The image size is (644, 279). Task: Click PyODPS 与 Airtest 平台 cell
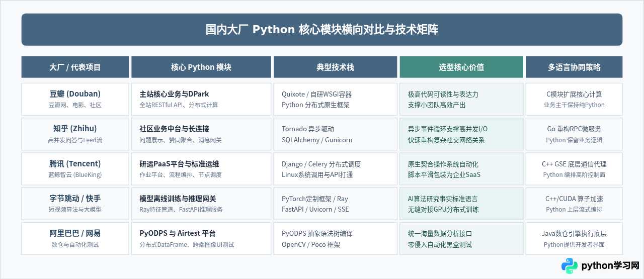click(201, 238)
